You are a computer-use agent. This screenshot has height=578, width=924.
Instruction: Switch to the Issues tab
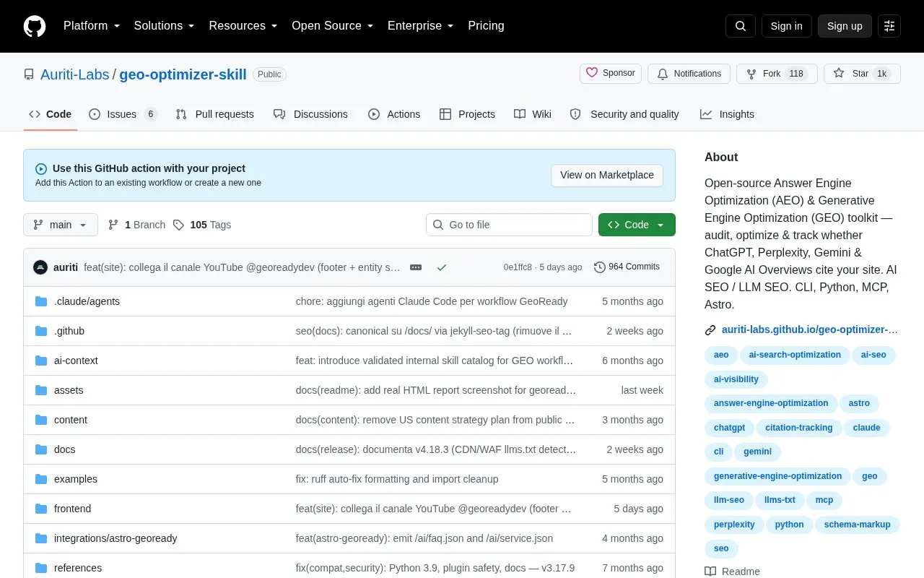[123, 114]
